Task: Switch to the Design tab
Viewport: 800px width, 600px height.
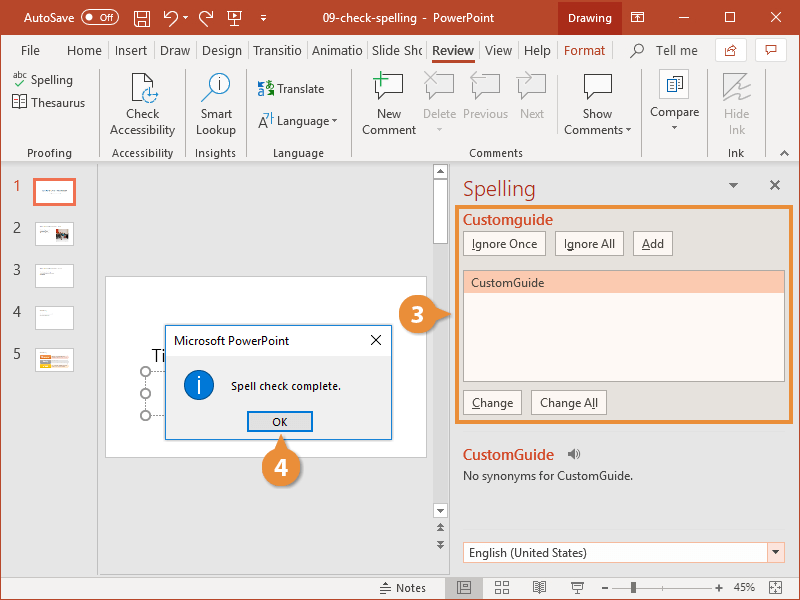Action: coord(222,51)
